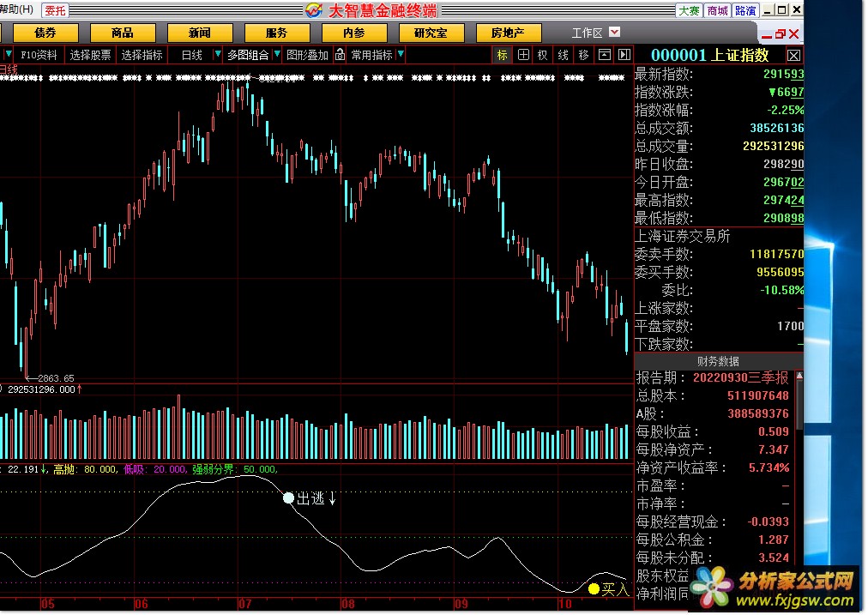Click the 总成交额 value 38526136
Viewport: 868px width, 615px height.
(x=777, y=128)
